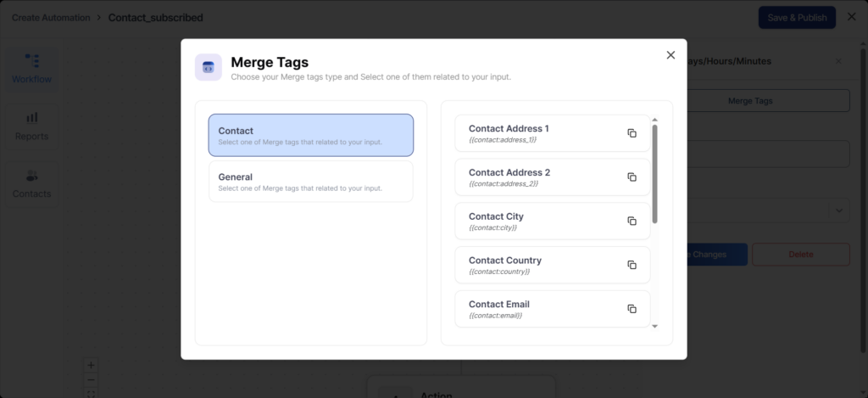Copy the Contact Email merge tag
868x398 pixels.
tap(632, 309)
